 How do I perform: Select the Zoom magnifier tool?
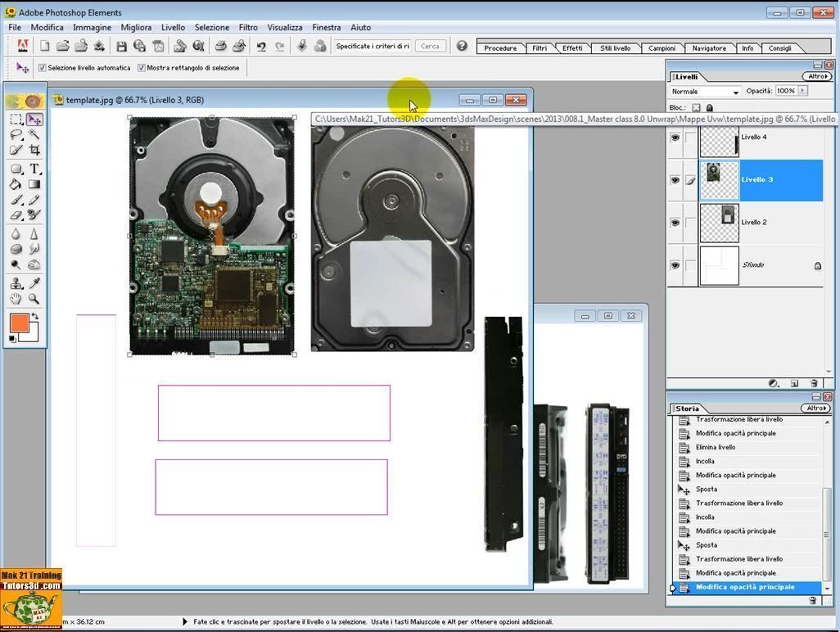point(34,299)
